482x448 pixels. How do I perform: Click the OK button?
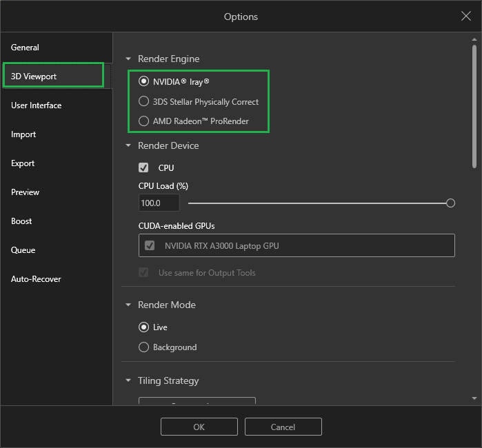[199, 427]
